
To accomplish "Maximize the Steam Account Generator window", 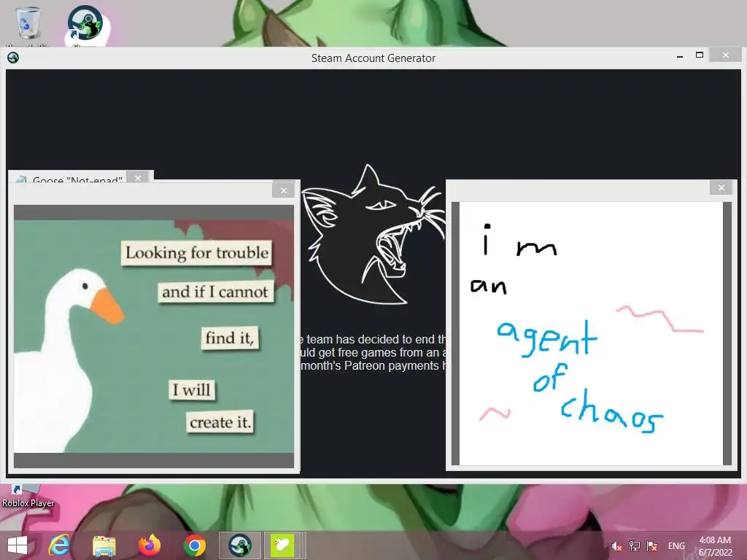I will [700, 55].
